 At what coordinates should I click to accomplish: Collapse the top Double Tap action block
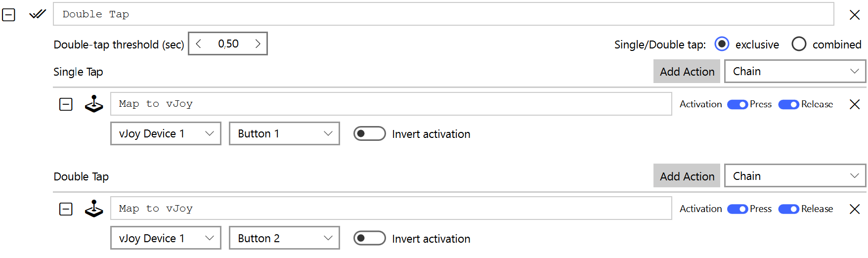(9, 15)
